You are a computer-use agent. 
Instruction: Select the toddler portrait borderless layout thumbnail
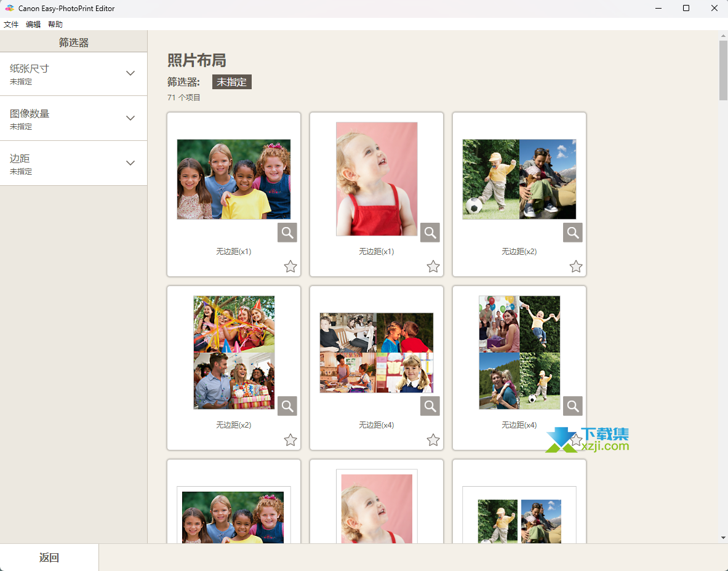pos(377,179)
